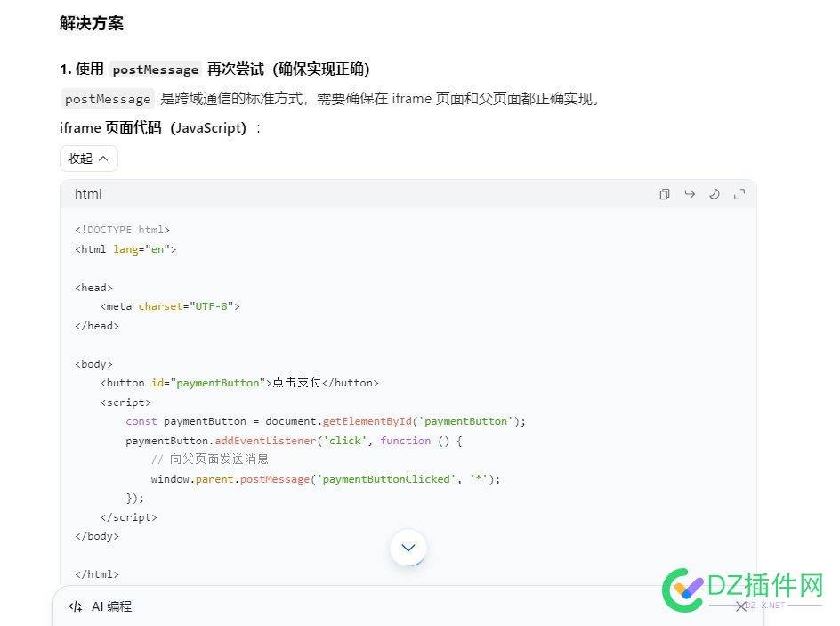Image resolution: width=840 pixels, height=626 pixels.
Task: Close the AI 编程 panel
Action: 741,606
